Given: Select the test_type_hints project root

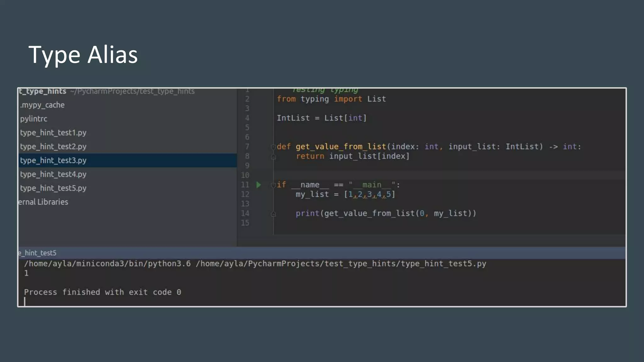Looking at the screenshot, I should pyautogui.click(x=42, y=91).
